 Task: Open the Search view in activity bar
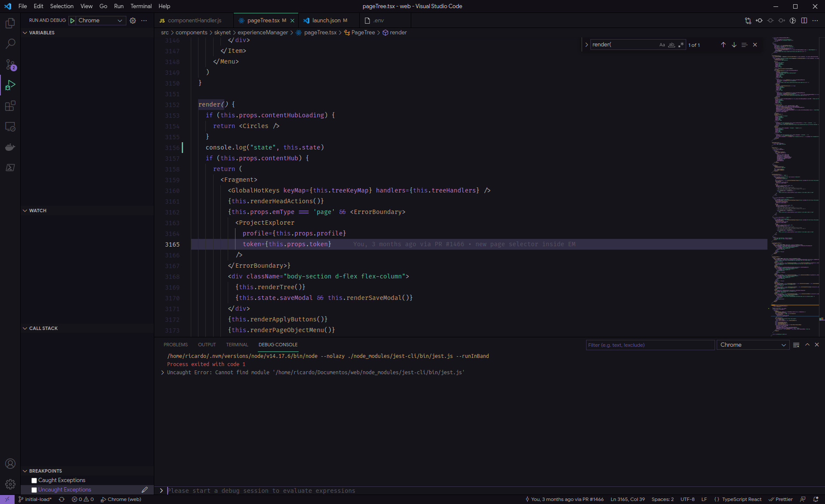coord(10,44)
